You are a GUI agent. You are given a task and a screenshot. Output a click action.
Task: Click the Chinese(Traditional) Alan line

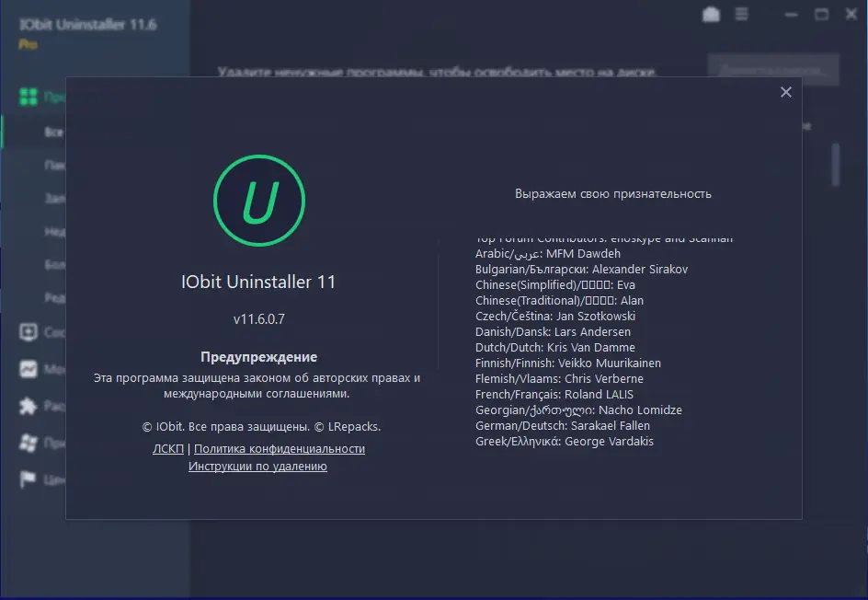pos(559,300)
